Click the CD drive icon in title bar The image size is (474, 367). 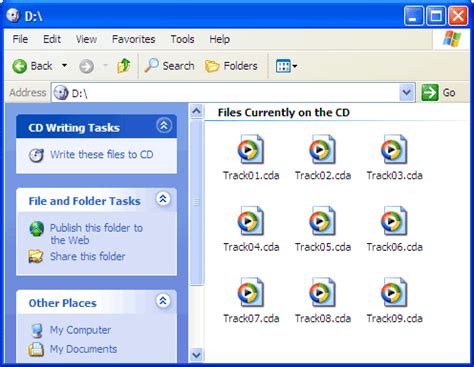(x=13, y=15)
